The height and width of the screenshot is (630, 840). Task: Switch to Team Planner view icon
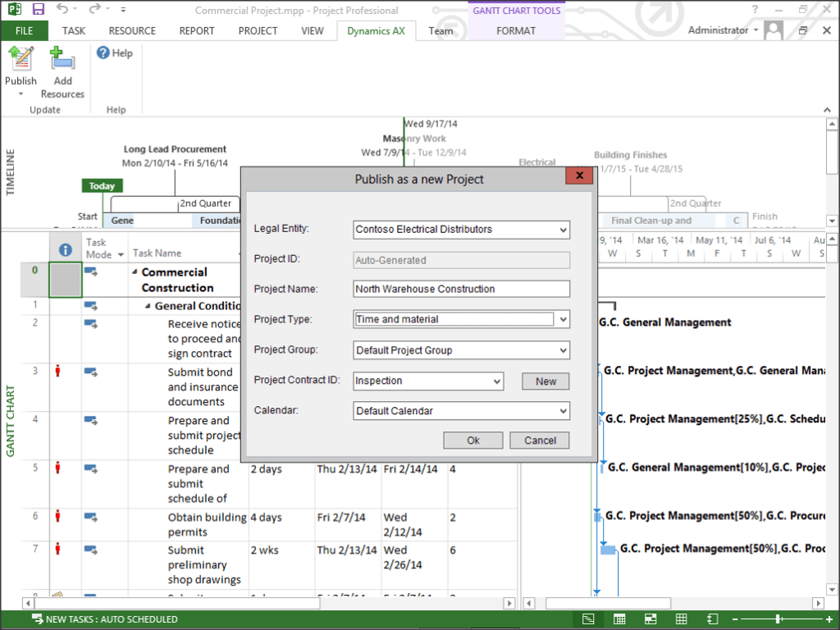pos(651,619)
